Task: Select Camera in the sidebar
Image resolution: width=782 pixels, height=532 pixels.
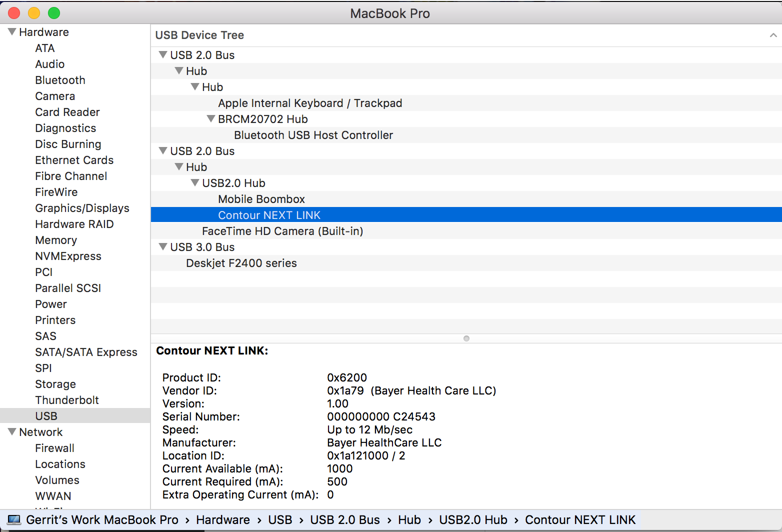Action: click(55, 96)
